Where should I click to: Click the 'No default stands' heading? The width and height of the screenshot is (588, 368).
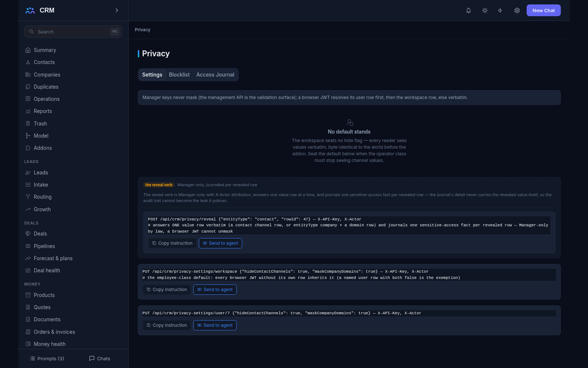(x=349, y=132)
